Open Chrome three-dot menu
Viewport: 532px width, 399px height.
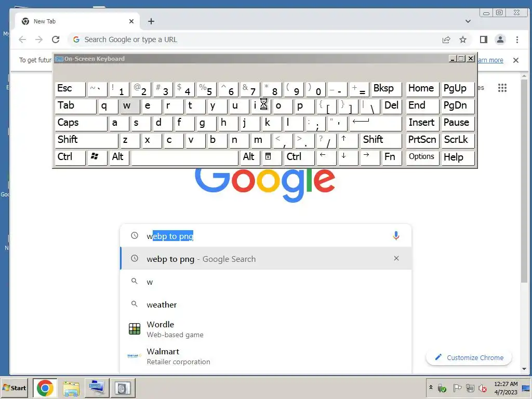[517, 39]
